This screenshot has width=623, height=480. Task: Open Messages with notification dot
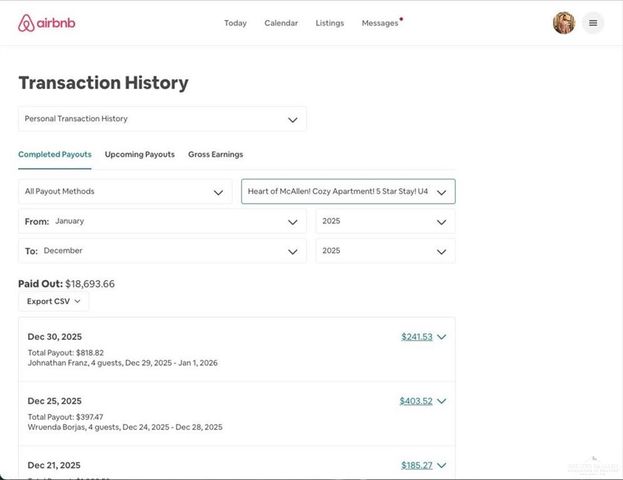[x=380, y=23]
